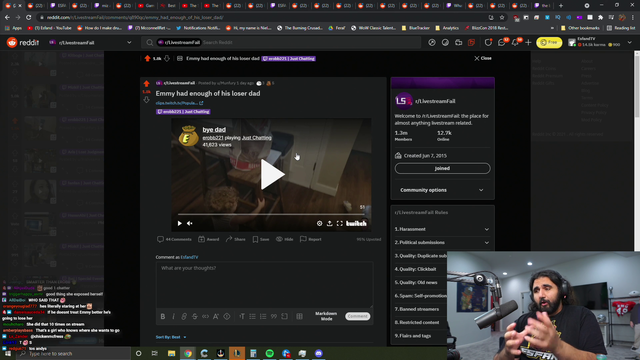
Task: Click the Free coins button
Action: click(549, 42)
